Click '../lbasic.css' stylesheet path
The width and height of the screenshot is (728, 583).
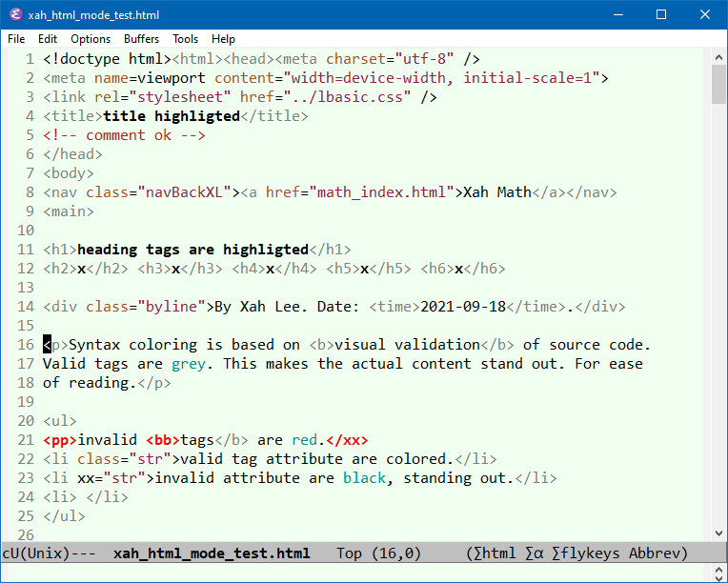[x=347, y=97]
